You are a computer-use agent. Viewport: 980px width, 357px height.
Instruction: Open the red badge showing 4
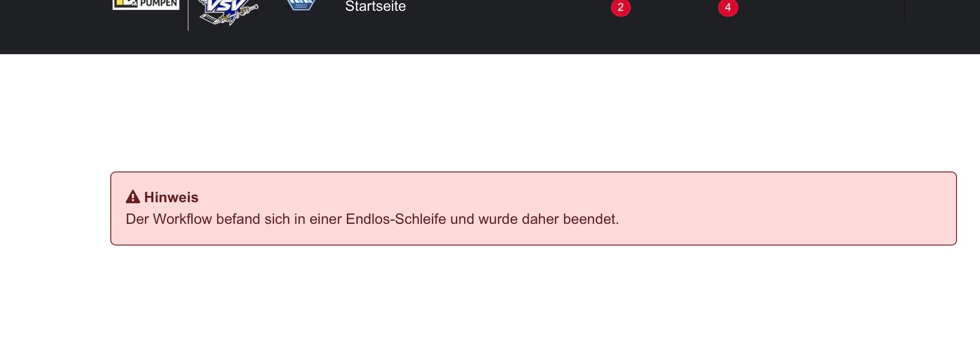(728, 8)
